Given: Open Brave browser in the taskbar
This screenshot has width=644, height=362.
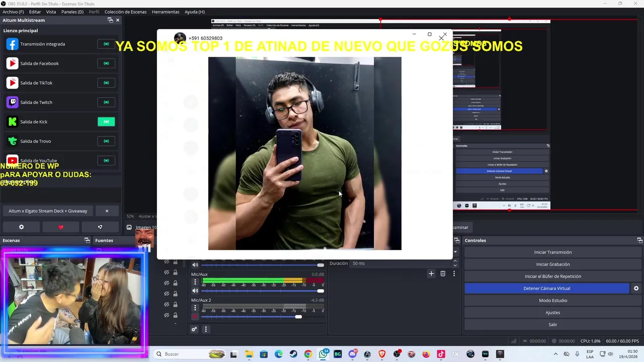Looking at the screenshot, I should pyautogui.click(x=382, y=354).
